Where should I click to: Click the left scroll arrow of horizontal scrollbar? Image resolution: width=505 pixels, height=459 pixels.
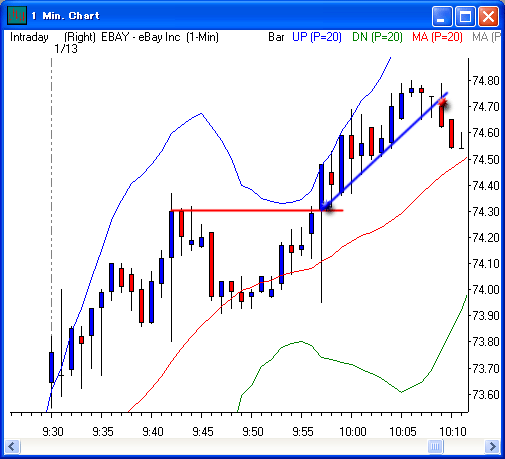coord(13,446)
